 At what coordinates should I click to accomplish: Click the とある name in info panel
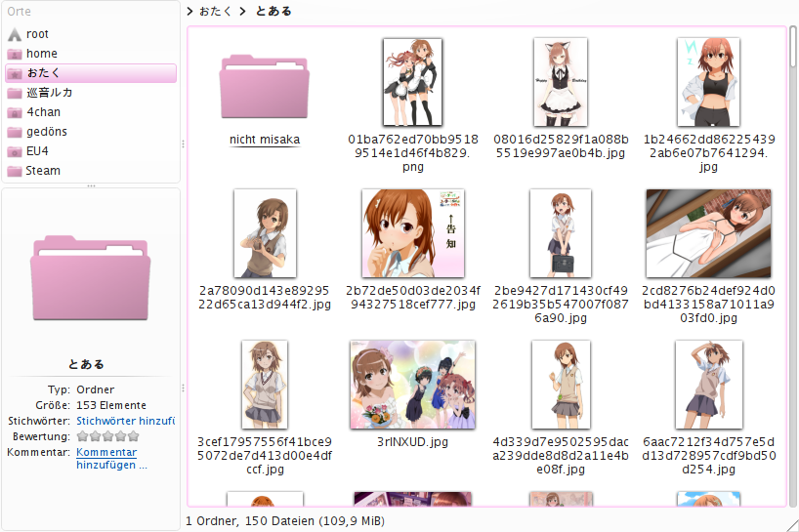coord(86,364)
